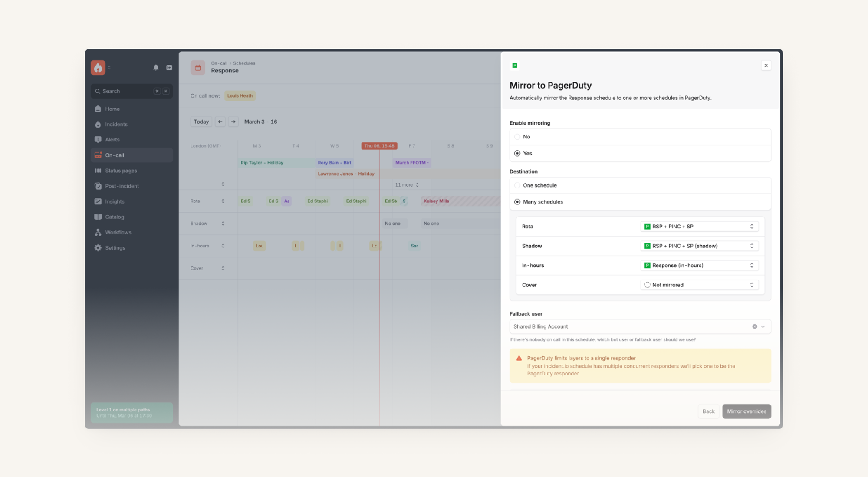The width and height of the screenshot is (868, 477).
Task: Choose One schedule as destination
Action: 517,186
